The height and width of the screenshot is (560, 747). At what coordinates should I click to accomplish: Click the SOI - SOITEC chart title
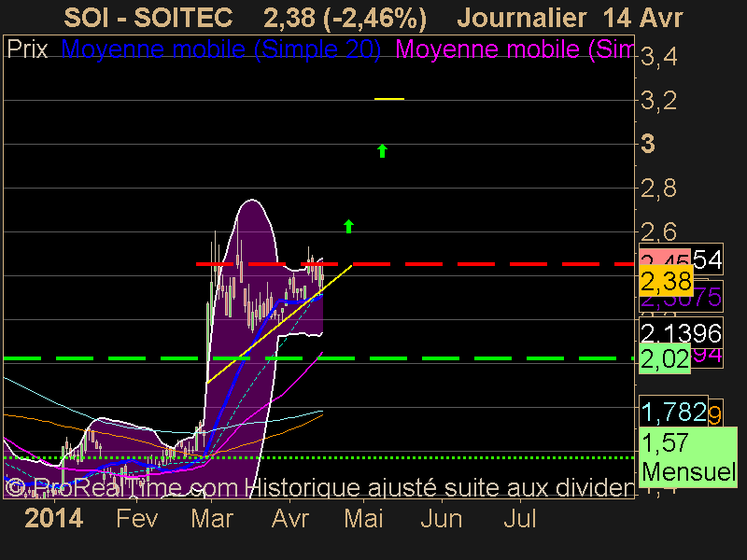click(148, 18)
